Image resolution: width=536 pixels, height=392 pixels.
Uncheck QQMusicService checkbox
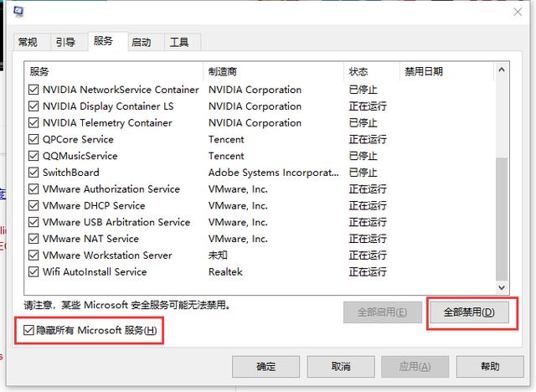pos(33,156)
